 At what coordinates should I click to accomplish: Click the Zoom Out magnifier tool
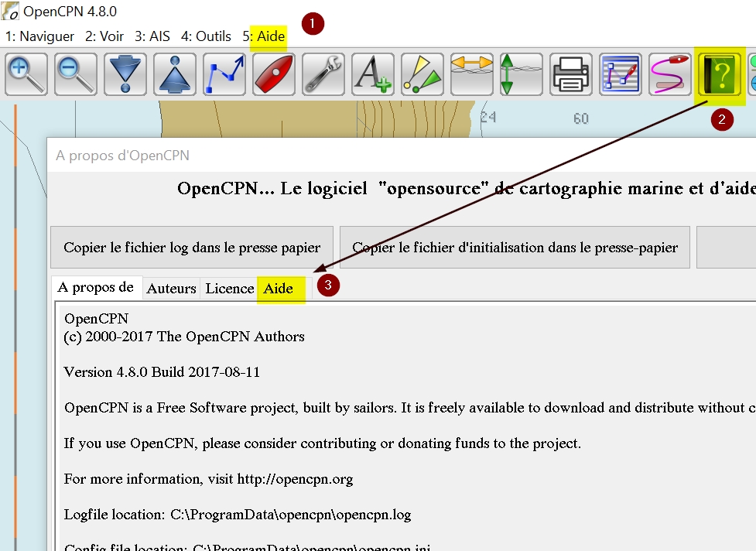tap(76, 74)
